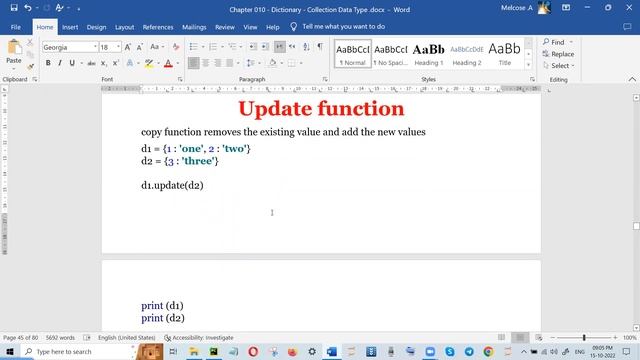640x360 pixels.
Task: Click the Windows Start button
Action: click(10, 351)
